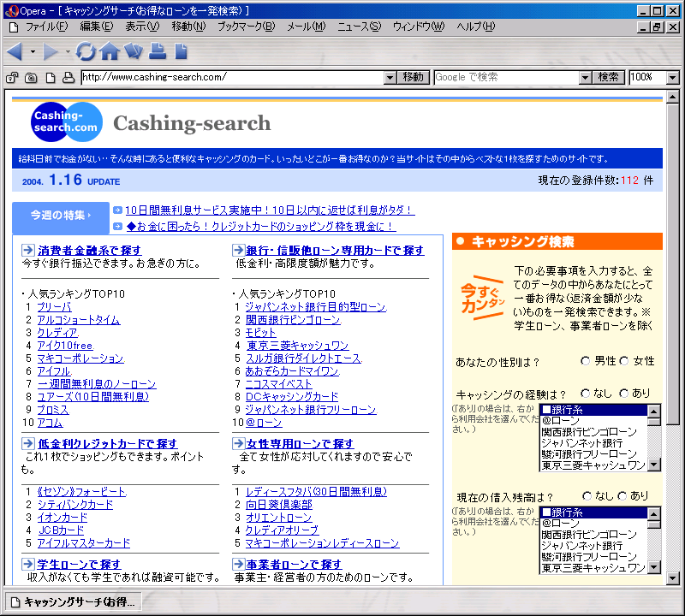
Task: Open the ファイル menu
Action: (x=47, y=27)
